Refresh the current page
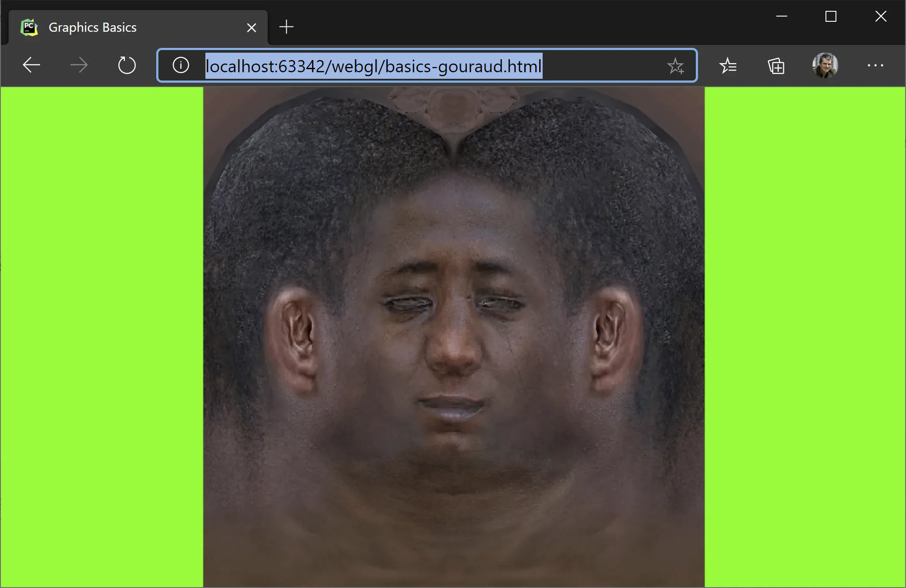This screenshot has width=906, height=588. (x=127, y=65)
